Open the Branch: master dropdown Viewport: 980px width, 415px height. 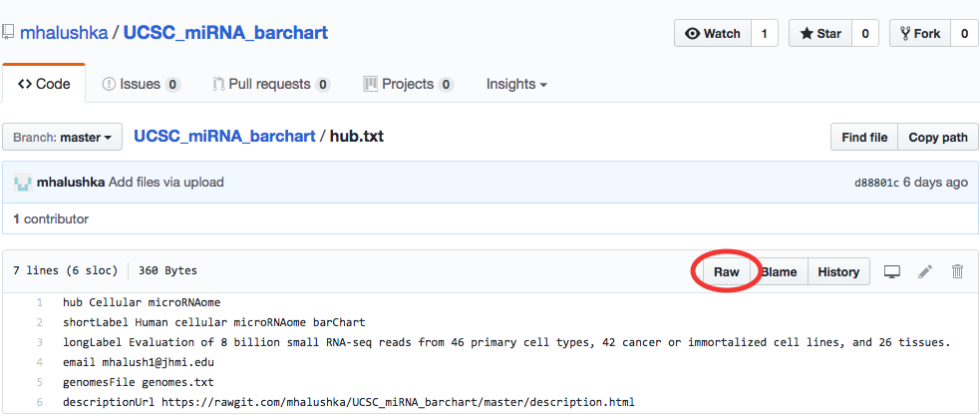(62, 138)
